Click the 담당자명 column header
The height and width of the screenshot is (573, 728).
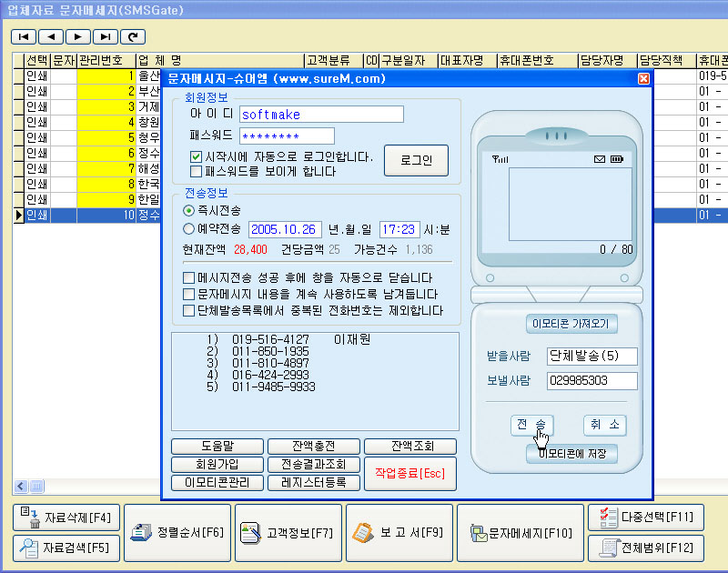pos(607,60)
